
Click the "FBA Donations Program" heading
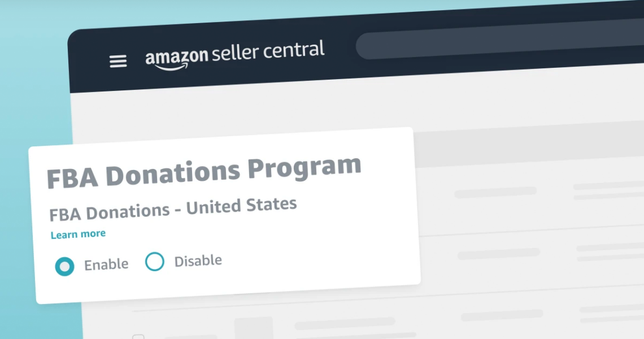(203, 172)
